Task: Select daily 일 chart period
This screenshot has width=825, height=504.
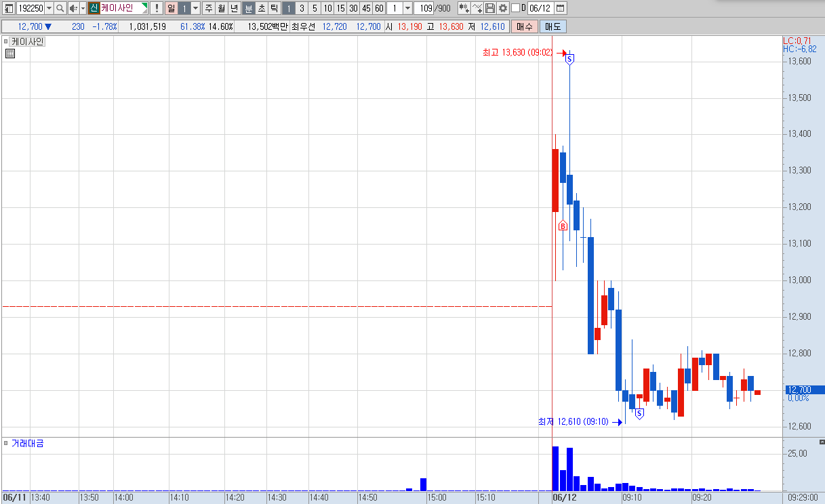Action: coord(171,8)
